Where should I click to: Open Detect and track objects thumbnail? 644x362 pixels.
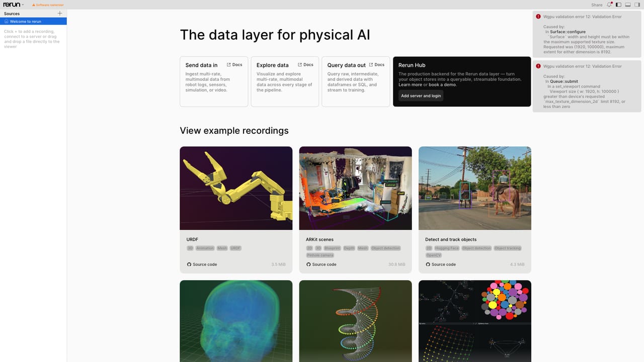[x=475, y=188]
